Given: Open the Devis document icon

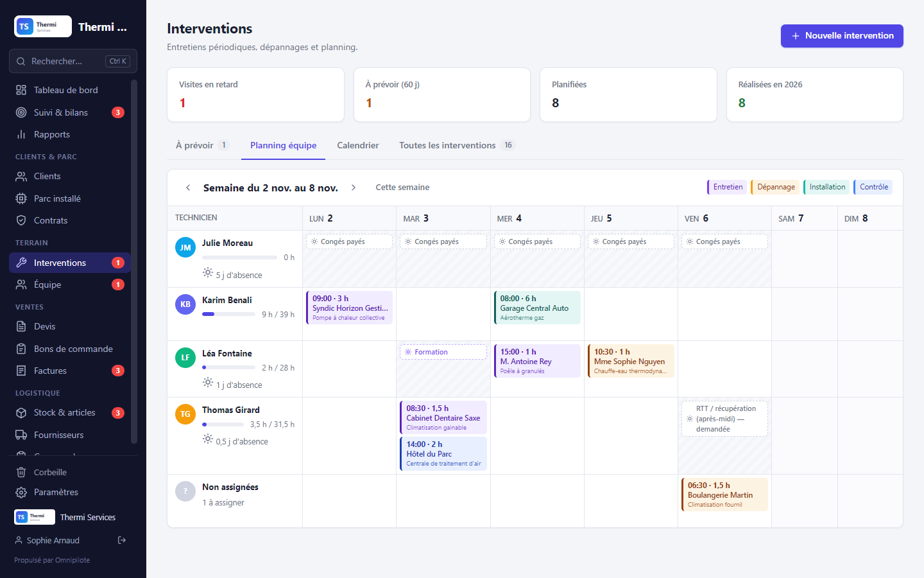Looking at the screenshot, I should point(21,326).
